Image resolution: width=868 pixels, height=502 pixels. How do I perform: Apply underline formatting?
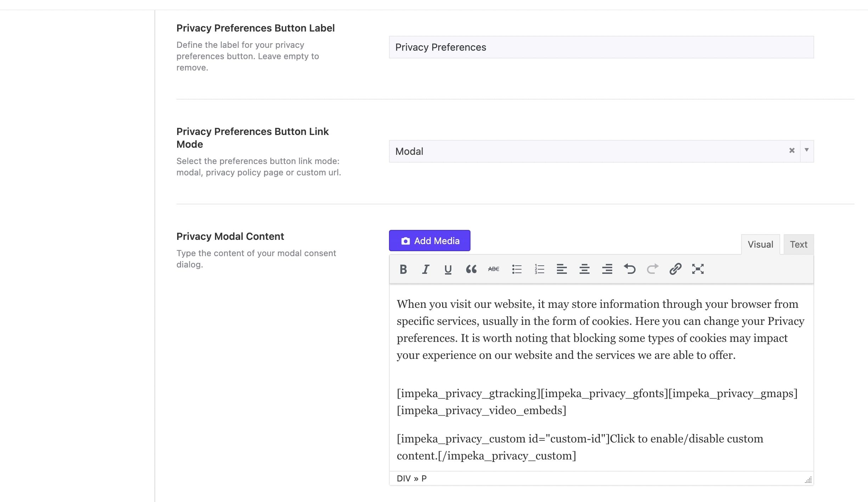point(448,269)
